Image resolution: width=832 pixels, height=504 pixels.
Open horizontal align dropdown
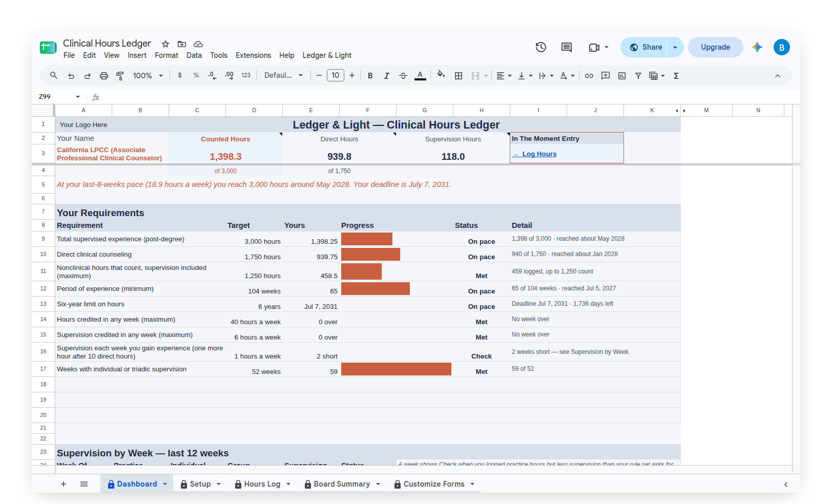click(x=504, y=76)
